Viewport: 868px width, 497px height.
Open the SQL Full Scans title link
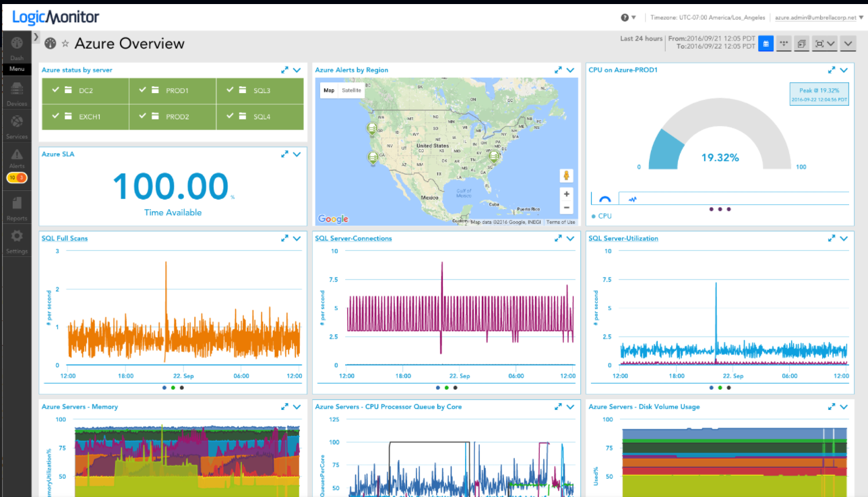coord(65,238)
